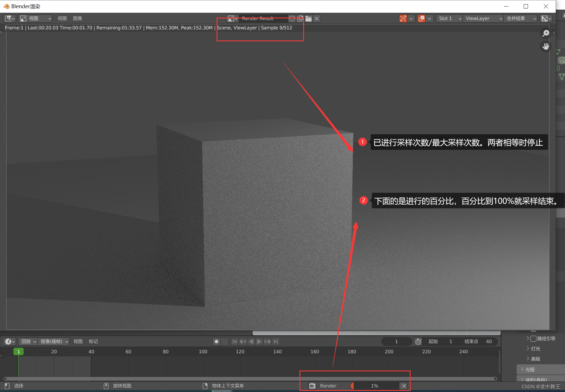Click the 结束点 end frame field
This screenshot has height=392, width=565.
[478, 341]
